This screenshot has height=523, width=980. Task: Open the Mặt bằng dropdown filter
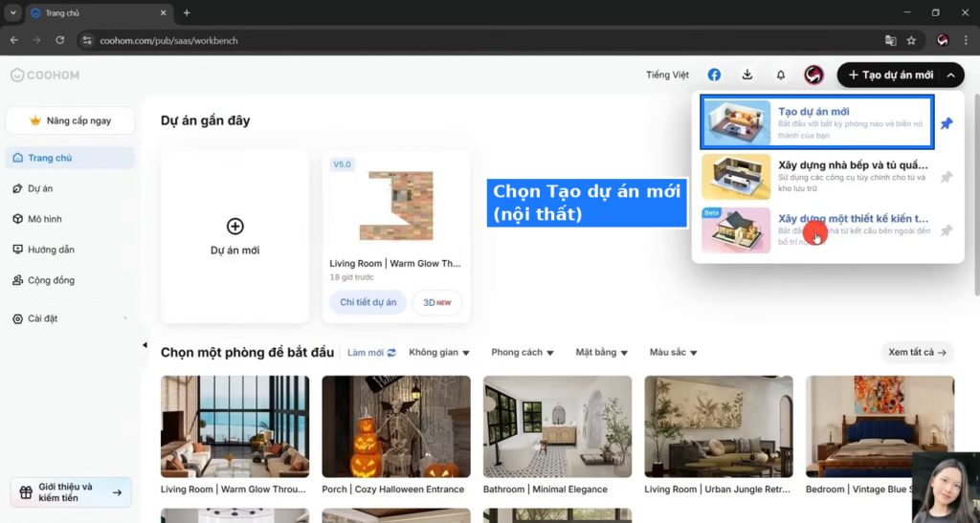click(601, 353)
